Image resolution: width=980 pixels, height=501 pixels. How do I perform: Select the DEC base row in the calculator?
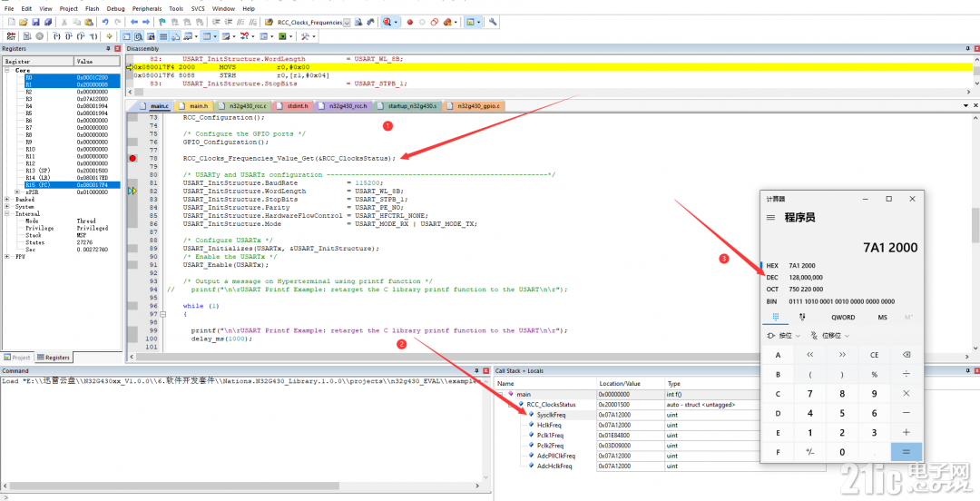pyautogui.click(x=840, y=277)
